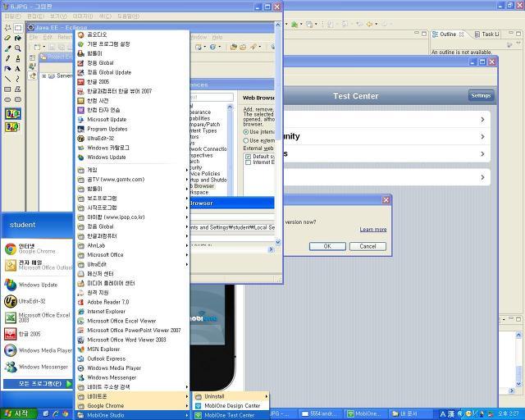Image resolution: width=525 pixels, height=420 pixels.
Task: Select the Fill With Color bucket tool
Action: click(18, 39)
